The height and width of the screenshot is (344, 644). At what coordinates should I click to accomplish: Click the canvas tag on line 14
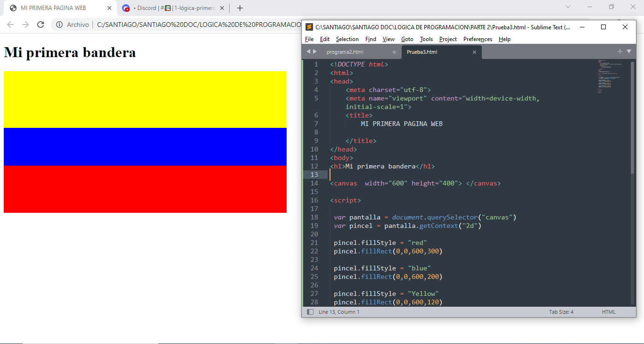(415, 183)
